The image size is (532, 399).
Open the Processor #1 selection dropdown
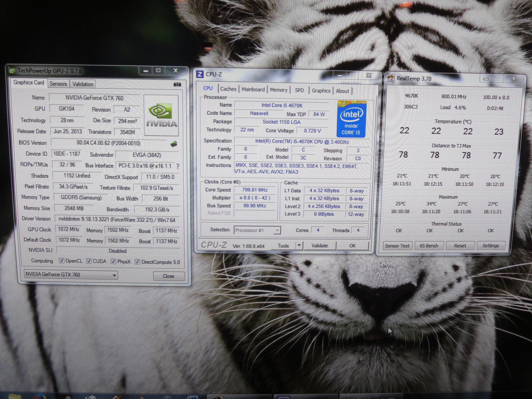point(257,230)
